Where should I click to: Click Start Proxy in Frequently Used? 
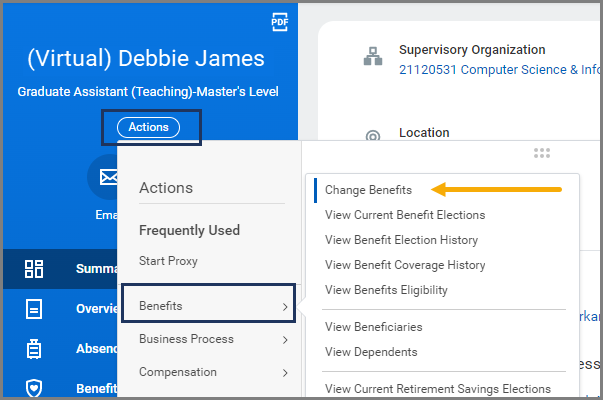pyautogui.click(x=168, y=261)
